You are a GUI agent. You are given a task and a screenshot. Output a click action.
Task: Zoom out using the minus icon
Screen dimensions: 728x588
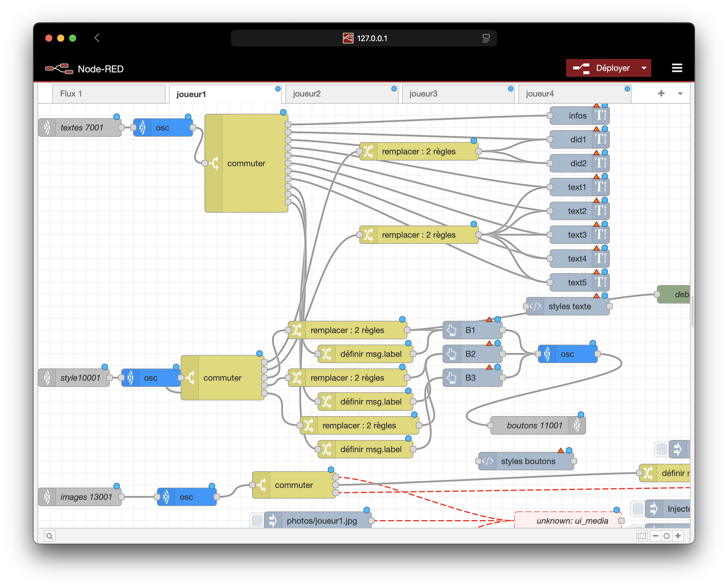click(656, 536)
